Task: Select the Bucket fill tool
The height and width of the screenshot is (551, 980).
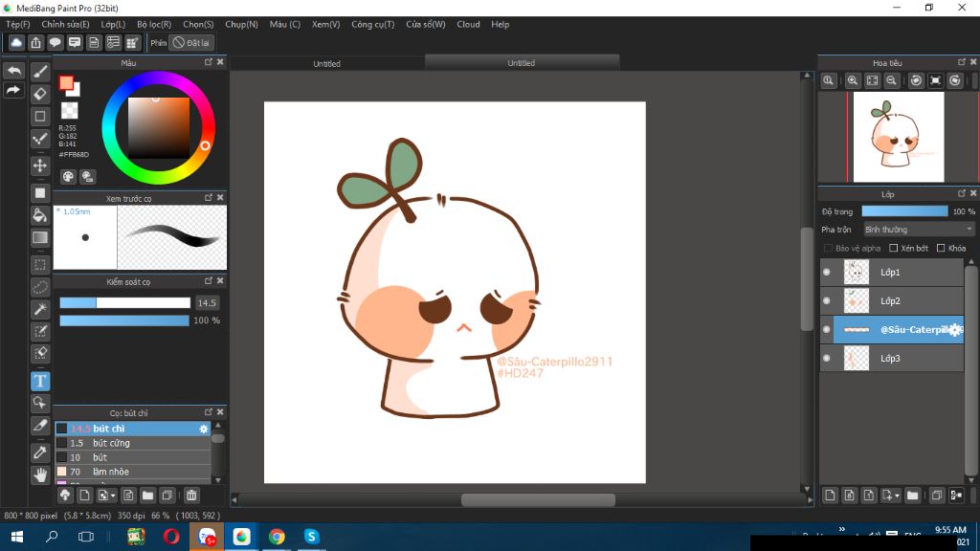Action: point(40,215)
